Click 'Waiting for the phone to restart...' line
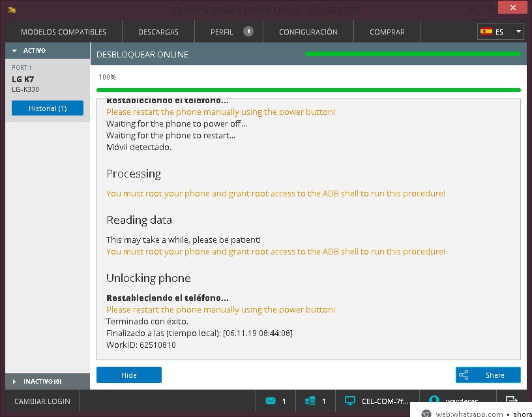The width and height of the screenshot is (532, 417). tap(171, 135)
